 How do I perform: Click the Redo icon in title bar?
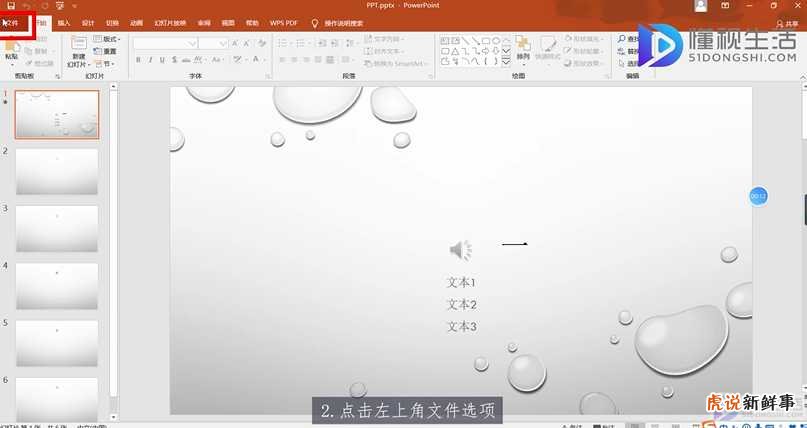43,6
